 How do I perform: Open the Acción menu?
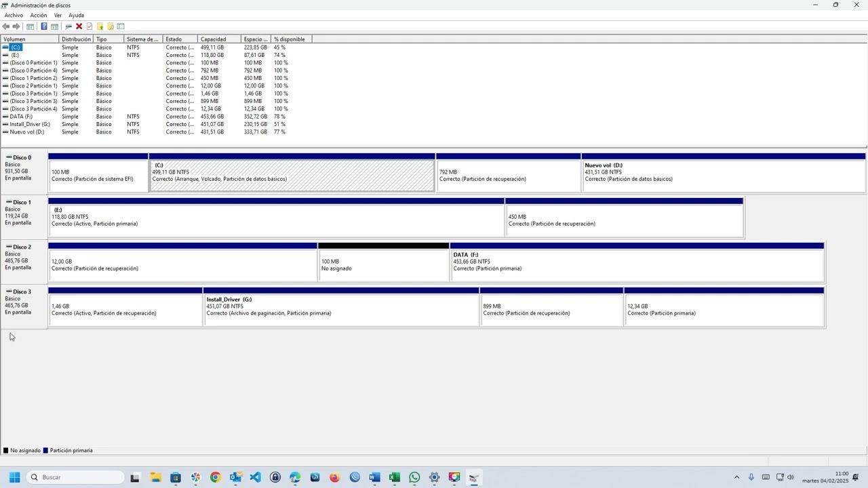pyautogui.click(x=37, y=15)
